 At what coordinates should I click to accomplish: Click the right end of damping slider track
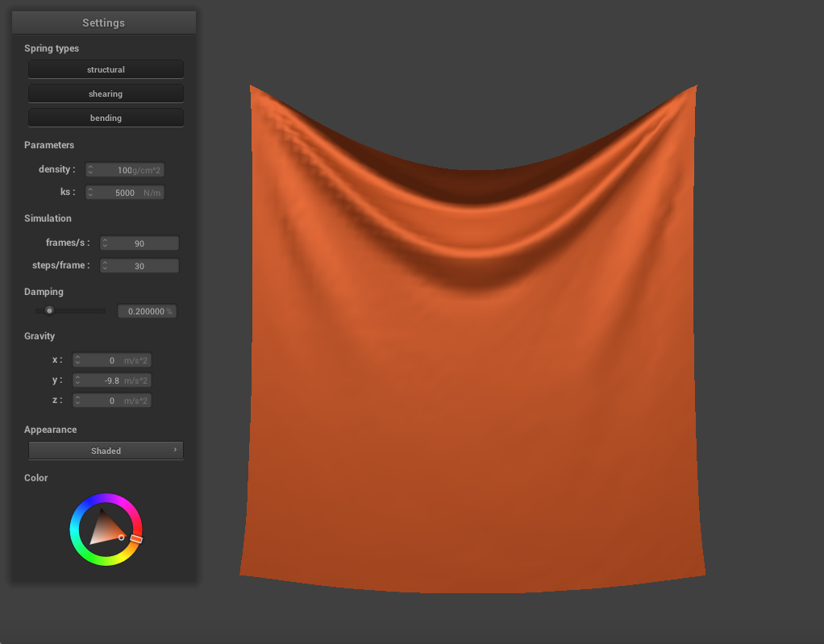(103, 310)
